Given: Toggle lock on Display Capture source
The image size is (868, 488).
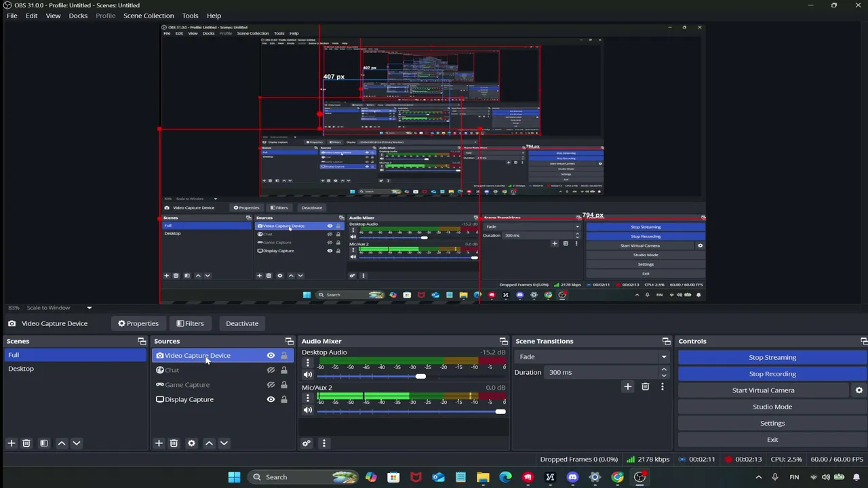Looking at the screenshot, I should (284, 400).
